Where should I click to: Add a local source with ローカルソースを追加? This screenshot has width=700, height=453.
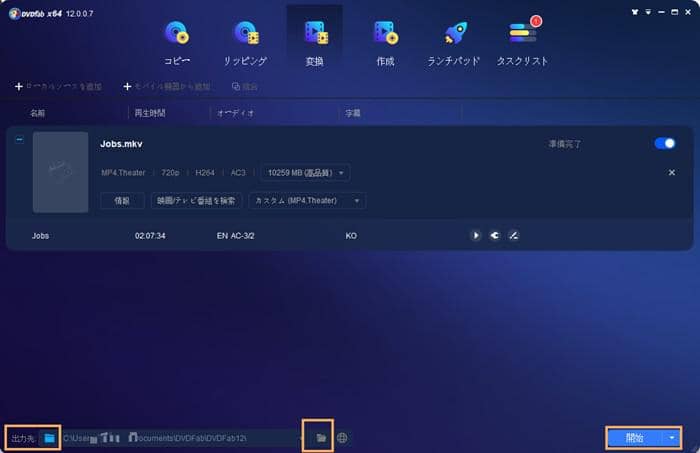click(x=58, y=87)
